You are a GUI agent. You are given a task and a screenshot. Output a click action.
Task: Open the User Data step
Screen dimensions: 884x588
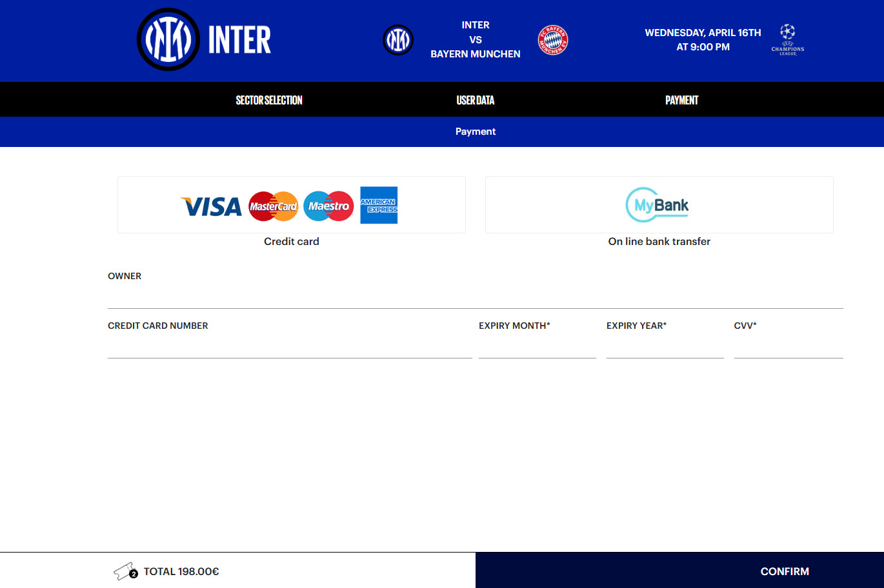click(476, 100)
